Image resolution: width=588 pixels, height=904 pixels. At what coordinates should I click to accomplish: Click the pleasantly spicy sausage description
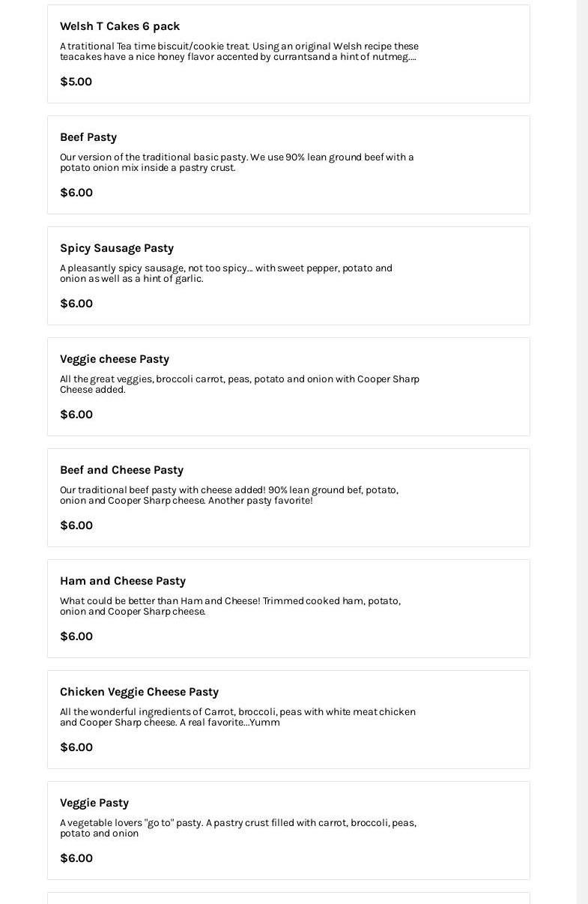click(225, 274)
